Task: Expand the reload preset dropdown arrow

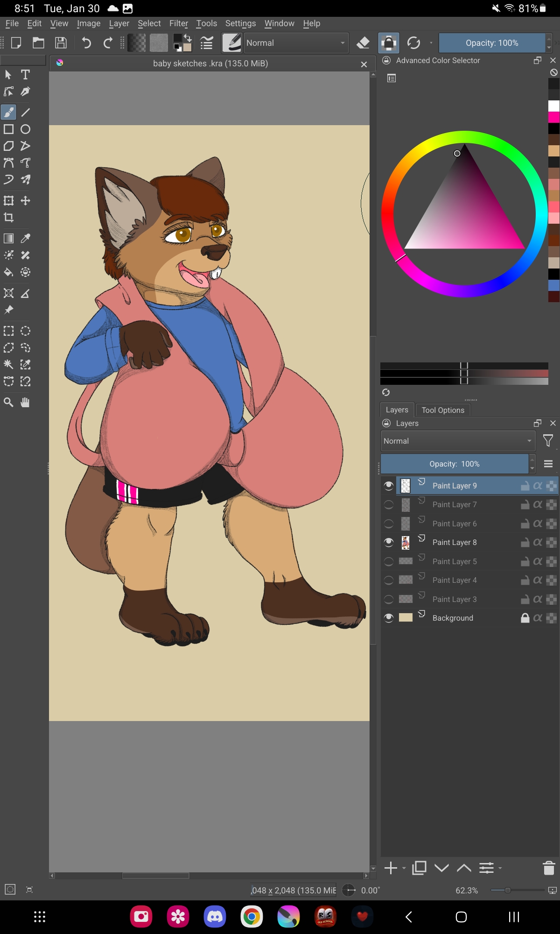Action: (431, 43)
